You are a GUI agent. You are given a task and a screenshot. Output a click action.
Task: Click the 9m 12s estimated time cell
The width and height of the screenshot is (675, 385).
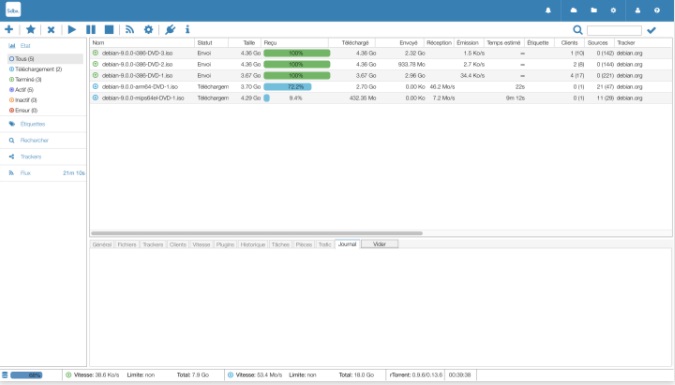[x=515, y=98]
